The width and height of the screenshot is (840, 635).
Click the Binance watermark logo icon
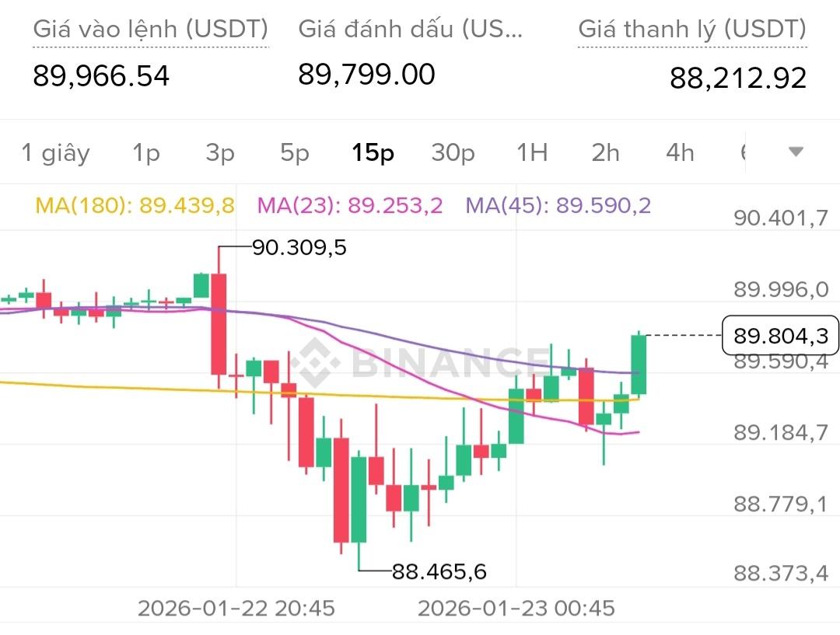click(316, 361)
